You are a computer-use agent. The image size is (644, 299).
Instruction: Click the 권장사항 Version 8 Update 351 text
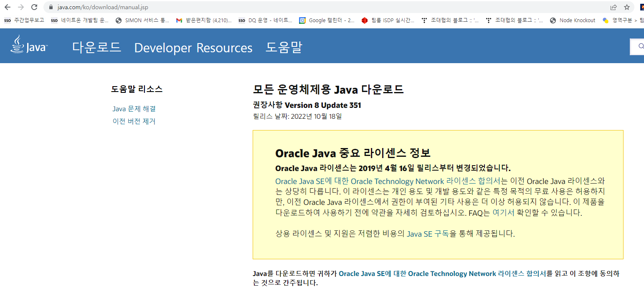pos(307,105)
